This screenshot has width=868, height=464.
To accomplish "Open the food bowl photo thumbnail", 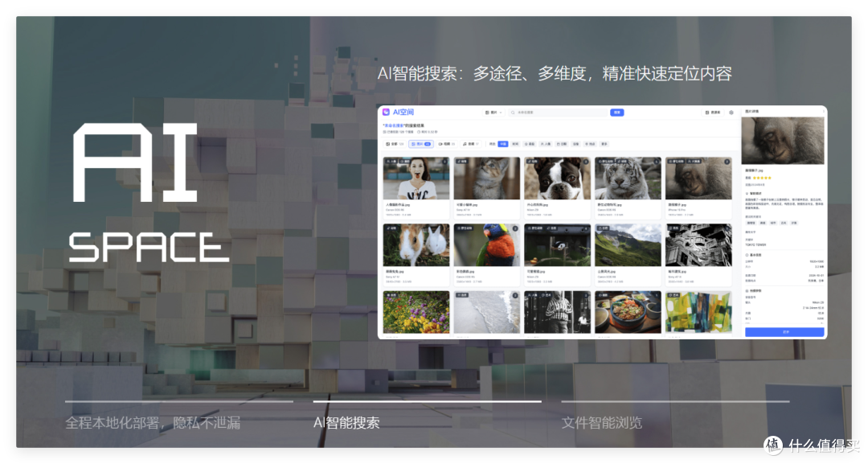I will pyautogui.click(x=628, y=312).
